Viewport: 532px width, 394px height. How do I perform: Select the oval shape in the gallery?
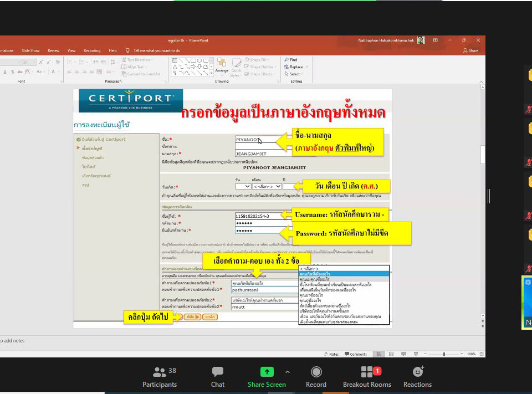(199, 60)
